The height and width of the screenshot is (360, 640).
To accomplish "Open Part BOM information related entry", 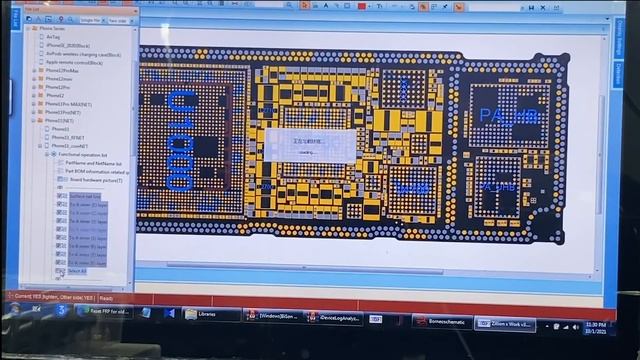I will [x=97, y=171].
